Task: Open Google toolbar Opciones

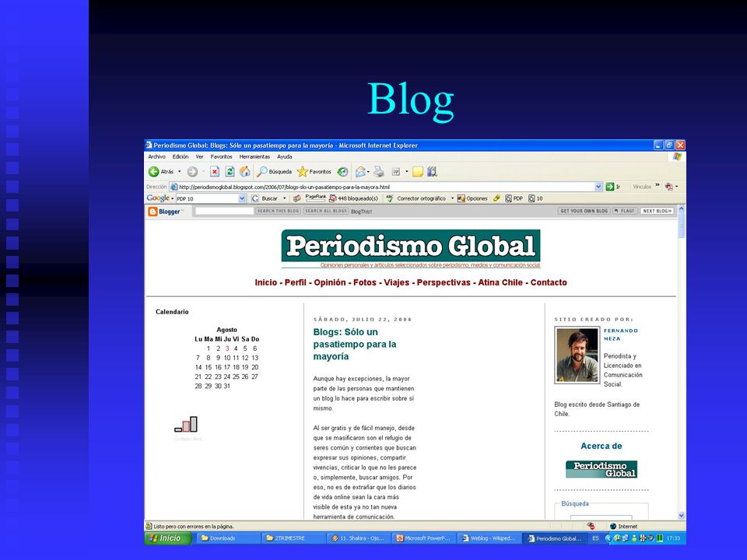Action: point(472,198)
